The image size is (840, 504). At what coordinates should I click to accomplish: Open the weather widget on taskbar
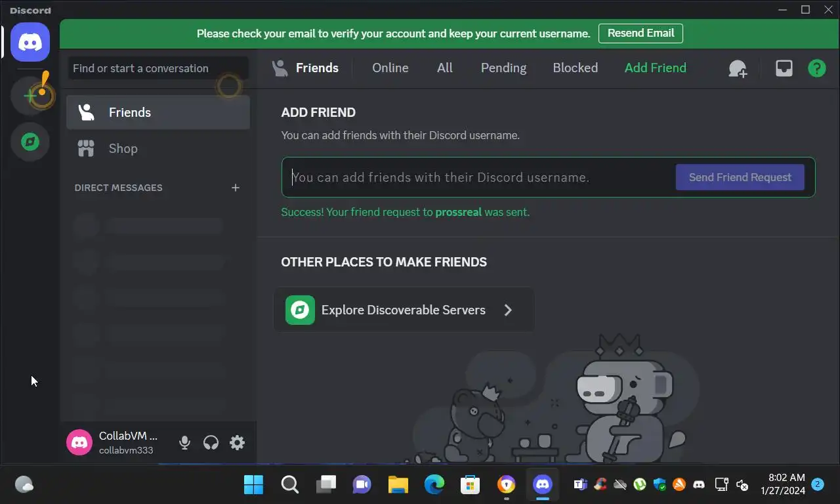pos(24,485)
